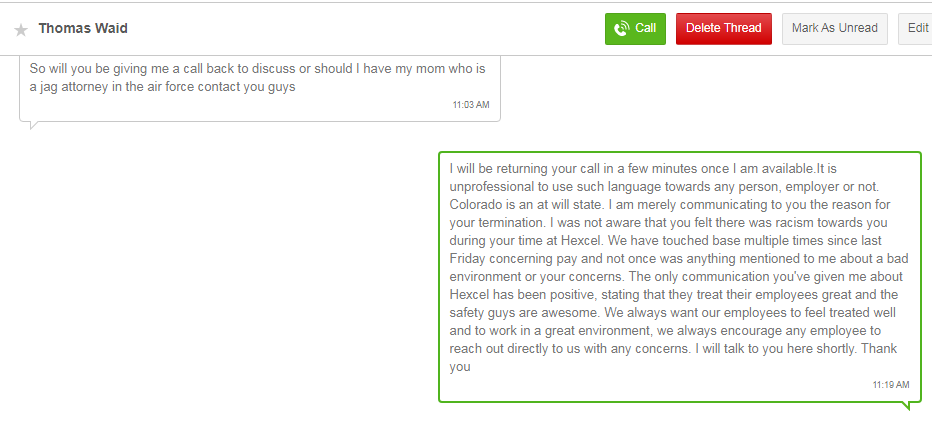
Task: Open the Edit button in the header
Action: pyautogui.click(x=916, y=28)
